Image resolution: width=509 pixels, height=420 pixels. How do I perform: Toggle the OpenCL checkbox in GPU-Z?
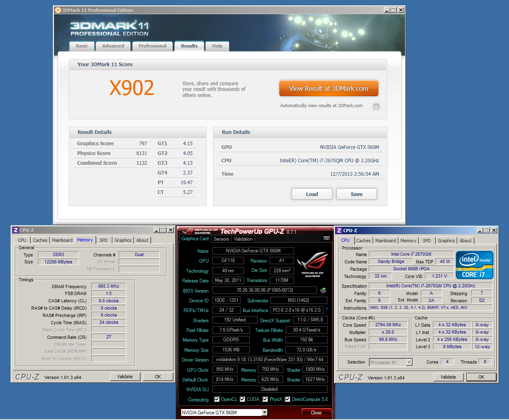pos(217,399)
